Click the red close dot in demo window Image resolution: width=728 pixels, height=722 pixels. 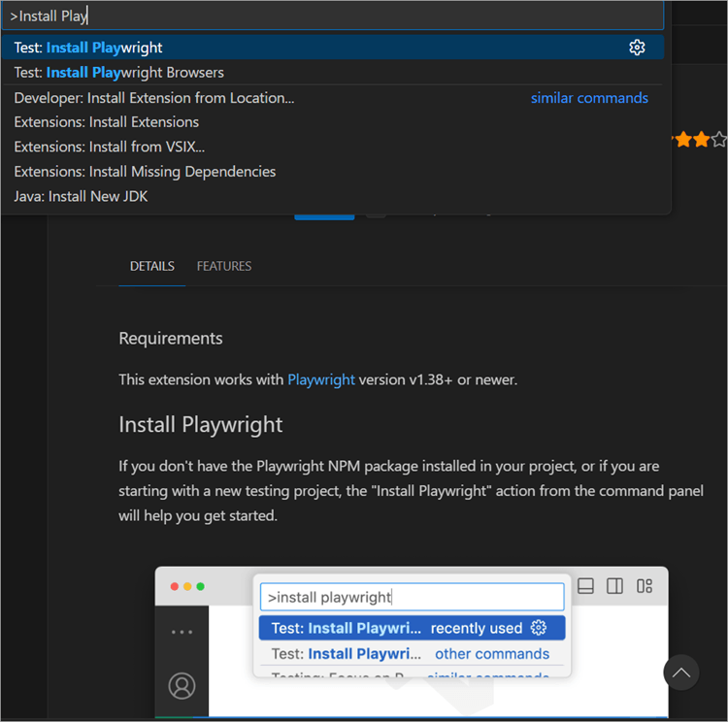point(175,586)
